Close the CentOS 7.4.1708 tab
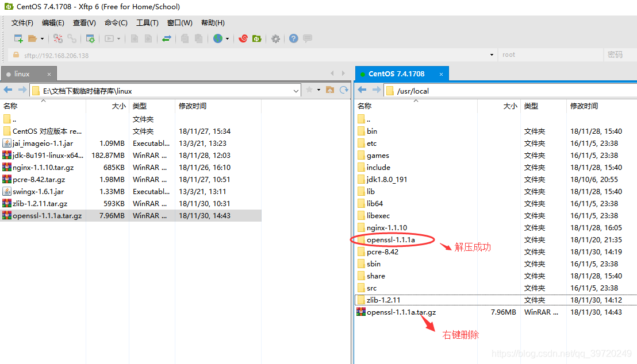637x364 pixels. click(441, 74)
